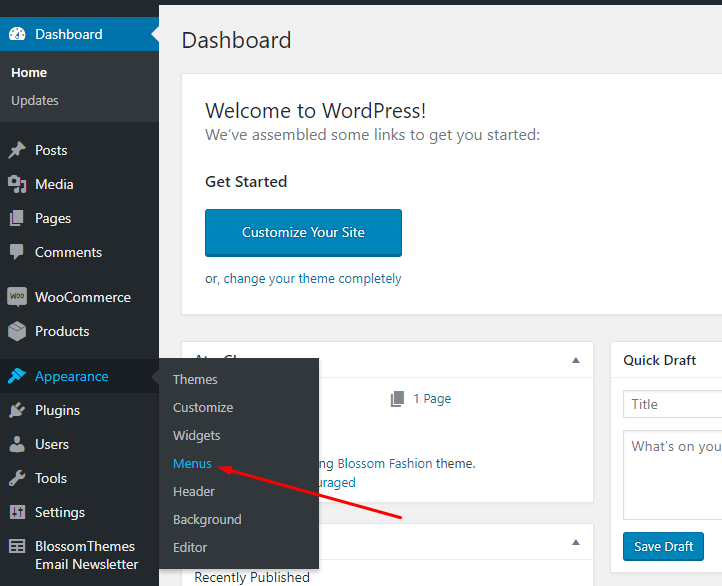Open the Tools menu label
Image resolution: width=722 pixels, height=586 pixels.
click(x=51, y=478)
